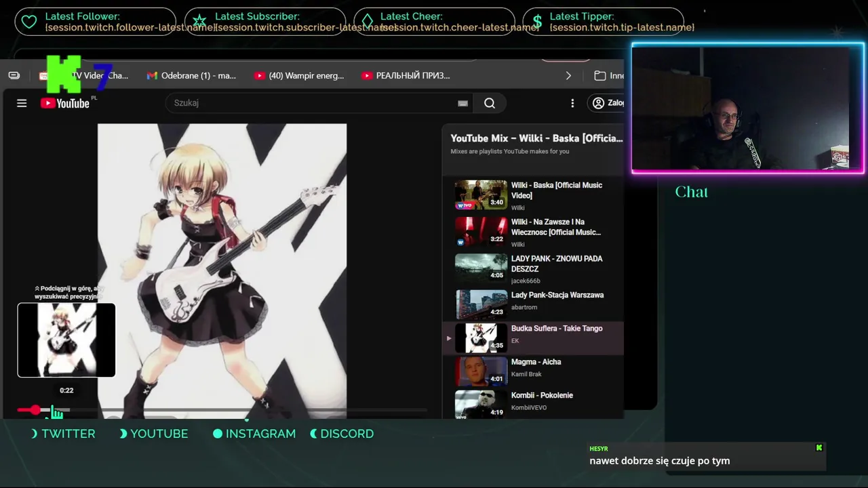This screenshot has height=488, width=868.
Task: Click Magma - Aicha title text
Action: [536, 362]
